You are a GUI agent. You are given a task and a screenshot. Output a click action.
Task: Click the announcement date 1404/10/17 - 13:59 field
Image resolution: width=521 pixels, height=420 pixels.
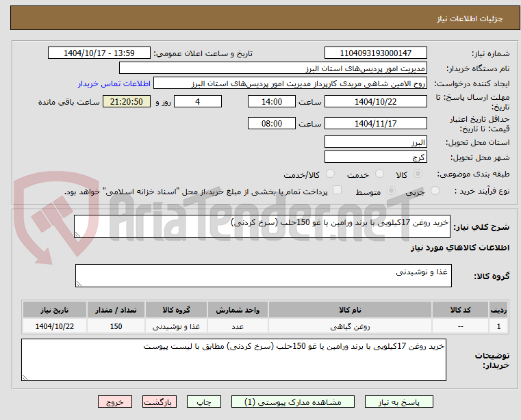99,53
